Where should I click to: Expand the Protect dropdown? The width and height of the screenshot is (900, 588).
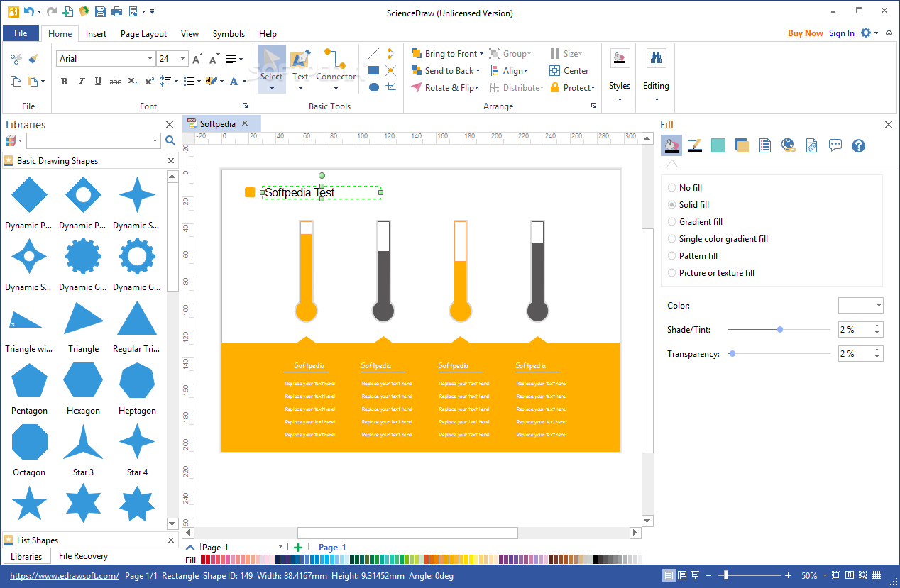click(593, 88)
